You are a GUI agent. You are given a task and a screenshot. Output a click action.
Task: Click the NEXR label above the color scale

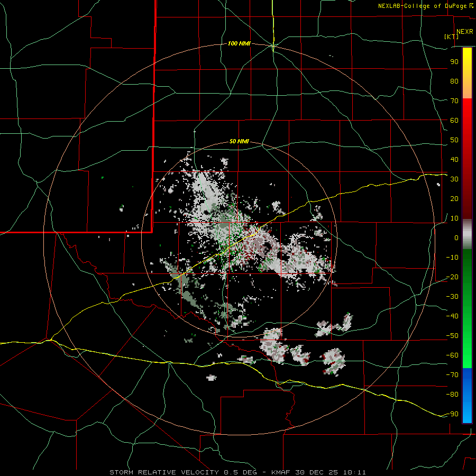click(x=464, y=32)
